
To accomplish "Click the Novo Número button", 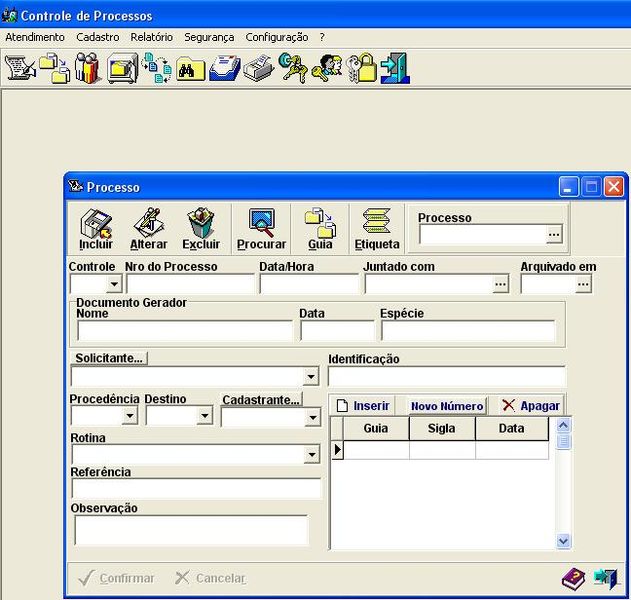I will click(447, 406).
